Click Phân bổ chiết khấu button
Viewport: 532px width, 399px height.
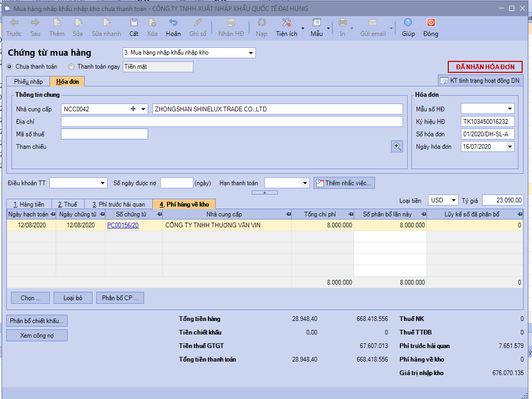[36, 320]
